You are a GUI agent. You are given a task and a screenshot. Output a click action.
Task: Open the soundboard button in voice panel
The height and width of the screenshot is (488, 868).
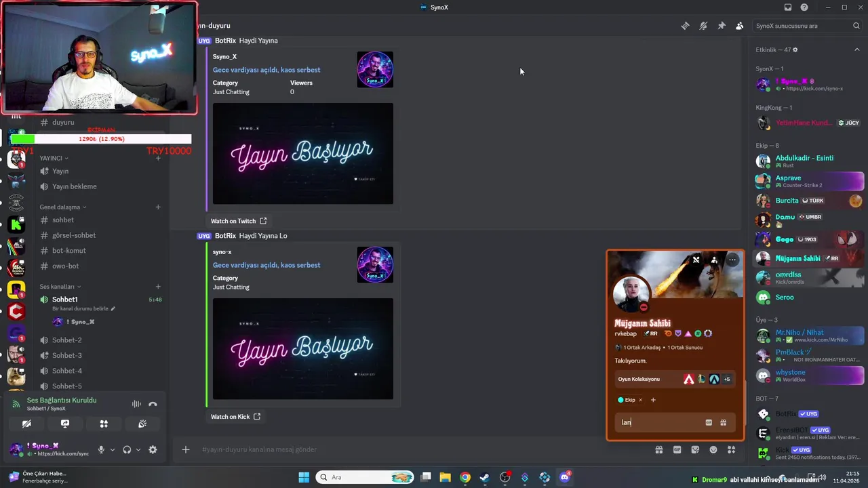142,424
